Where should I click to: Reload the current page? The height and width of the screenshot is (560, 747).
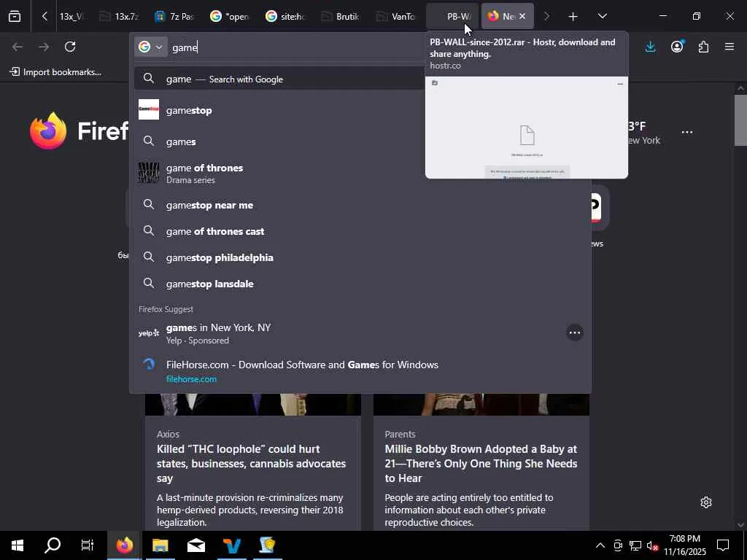(70, 47)
